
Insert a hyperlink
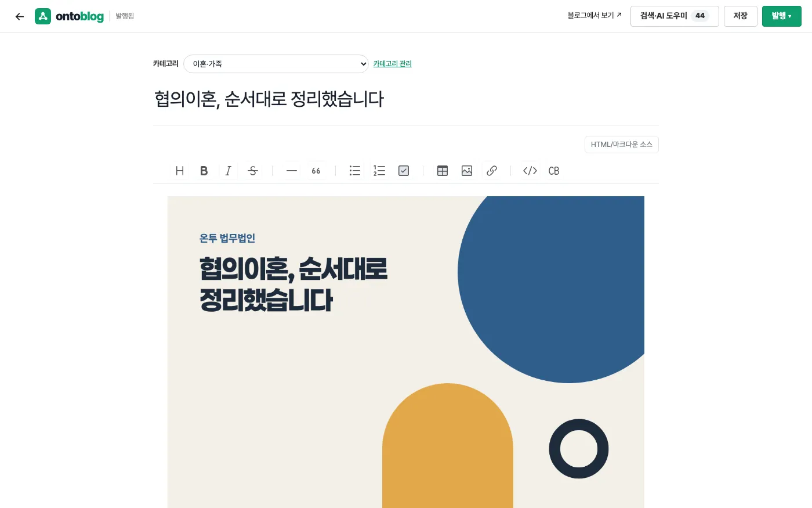[492, 171]
